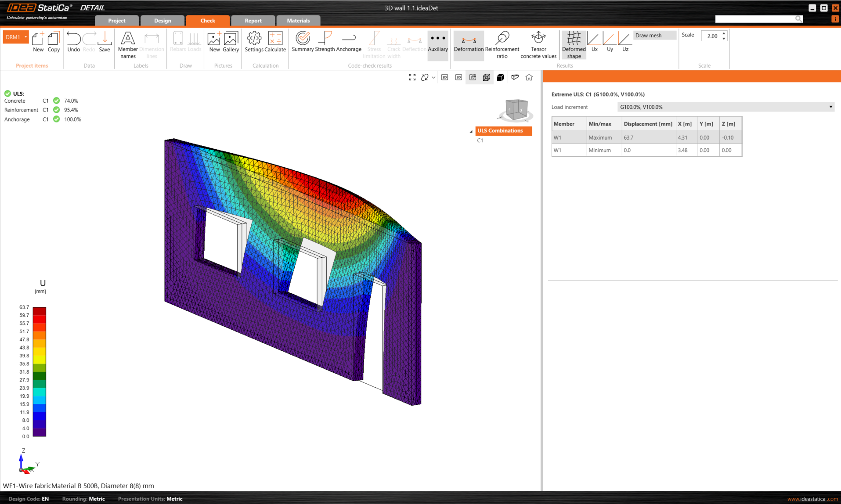The width and height of the screenshot is (841, 504).
Task: Show Anchorage check results
Action: click(x=349, y=42)
